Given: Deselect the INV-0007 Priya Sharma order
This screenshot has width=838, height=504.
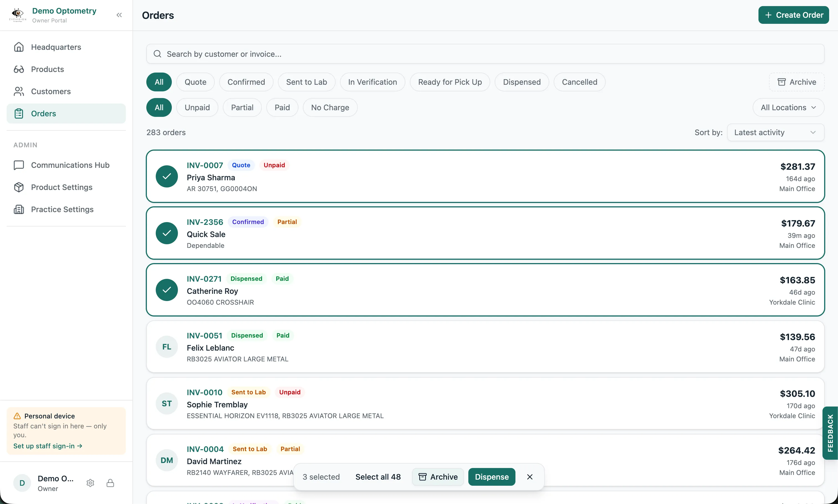Looking at the screenshot, I should (x=167, y=176).
